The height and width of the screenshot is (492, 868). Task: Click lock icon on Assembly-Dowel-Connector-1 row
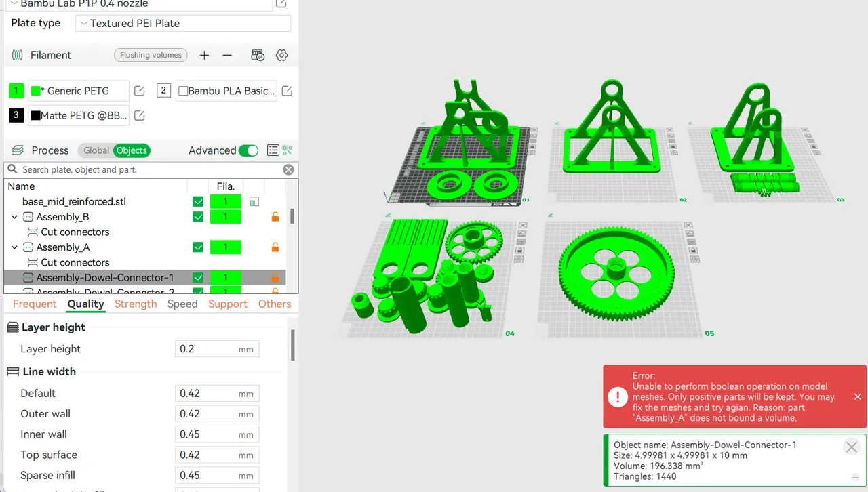[275, 278]
